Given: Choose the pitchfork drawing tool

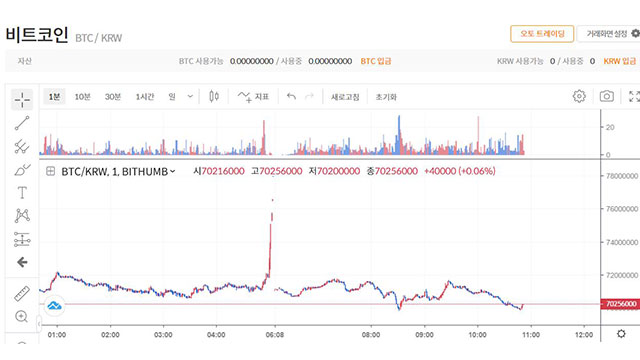Looking at the screenshot, I should tap(22, 146).
